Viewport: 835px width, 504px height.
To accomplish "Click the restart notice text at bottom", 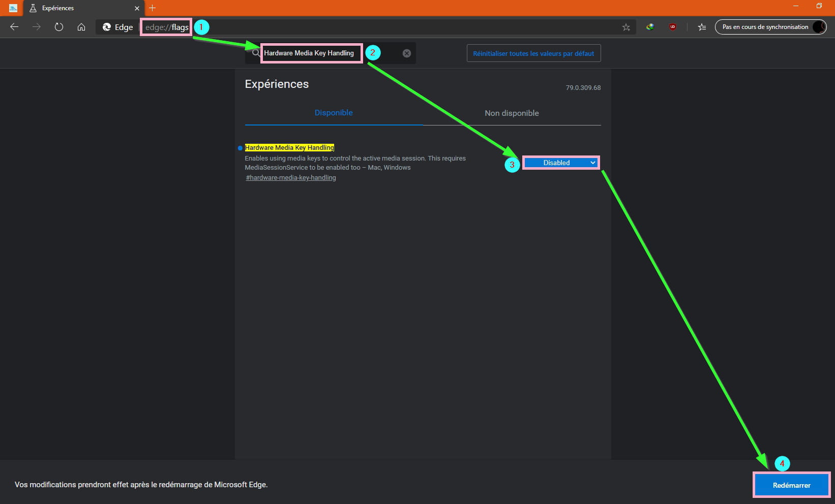I will click(141, 485).
